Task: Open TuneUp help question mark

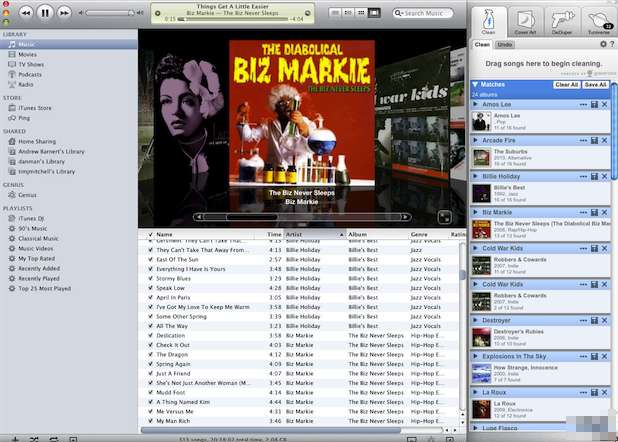Action: coord(612,44)
